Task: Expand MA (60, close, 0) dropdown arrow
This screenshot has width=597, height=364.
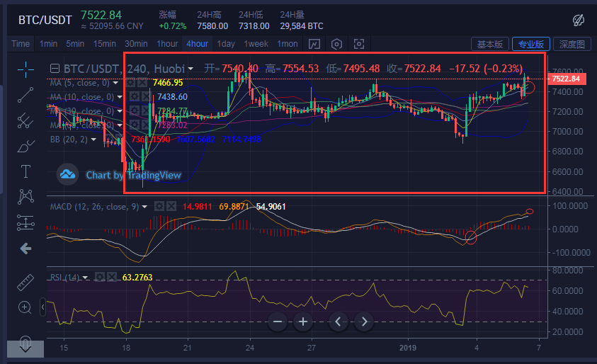Action: [120, 125]
